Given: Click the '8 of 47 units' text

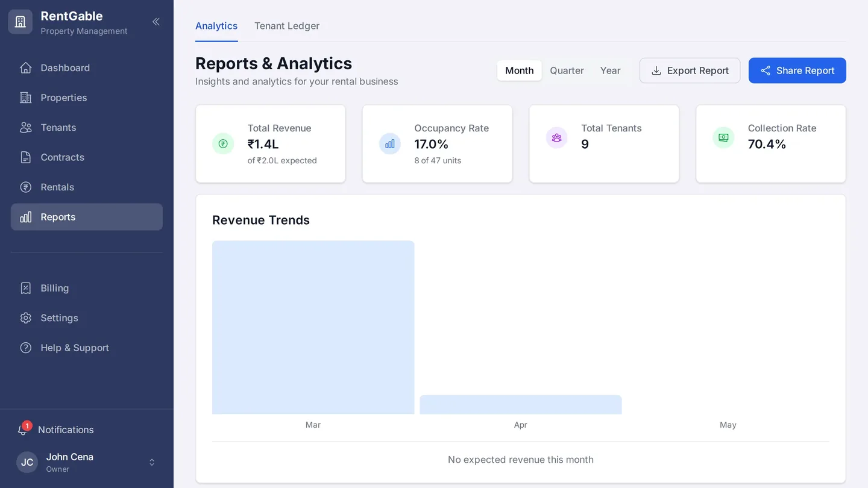Looking at the screenshot, I should 438,160.
